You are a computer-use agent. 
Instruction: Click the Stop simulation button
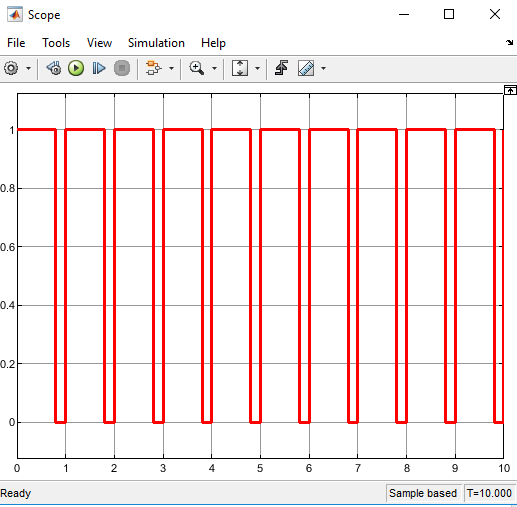coord(122,68)
